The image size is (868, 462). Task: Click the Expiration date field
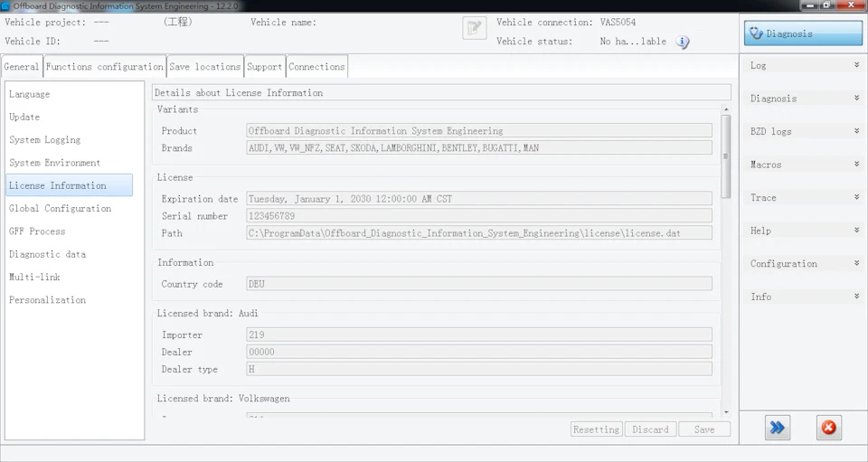point(479,199)
